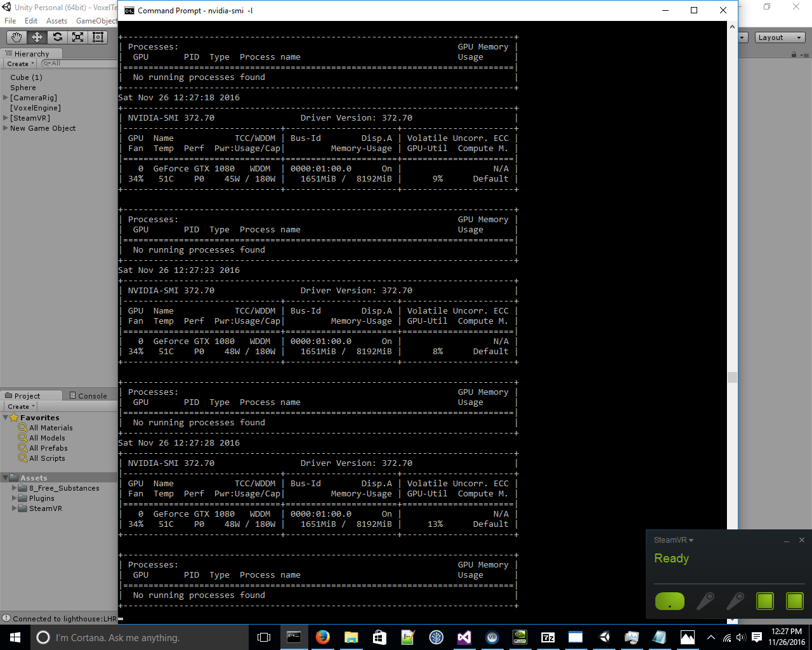Select the Hierarchy tab

(x=32, y=54)
